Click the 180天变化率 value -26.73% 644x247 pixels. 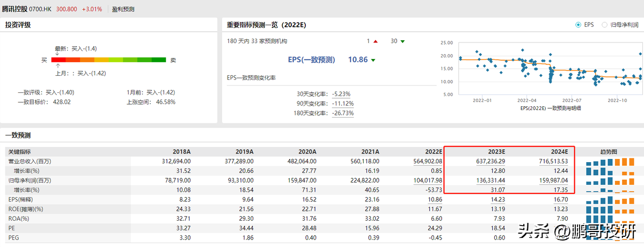pyautogui.click(x=342, y=113)
